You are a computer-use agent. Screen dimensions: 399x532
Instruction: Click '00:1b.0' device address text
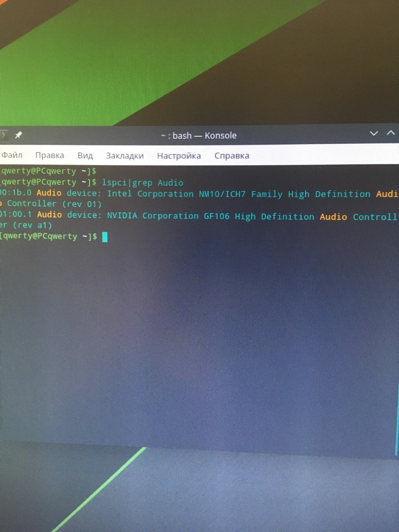(x=16, y=193)
